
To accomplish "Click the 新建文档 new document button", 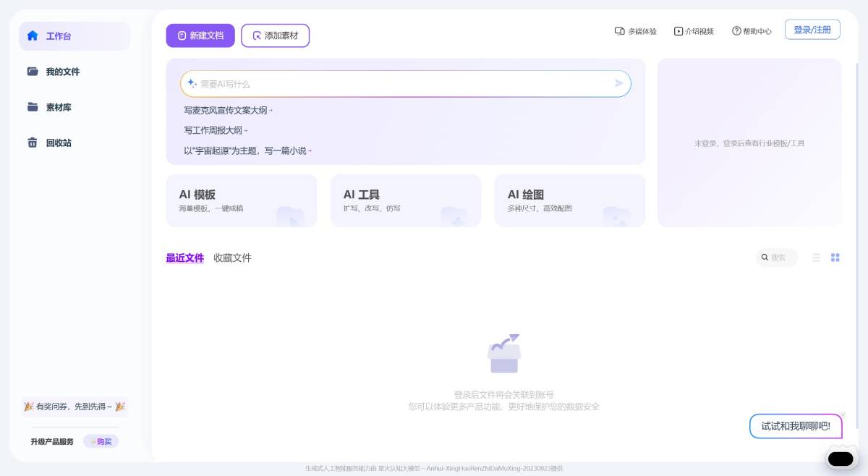I will click(x=200, y=35).
